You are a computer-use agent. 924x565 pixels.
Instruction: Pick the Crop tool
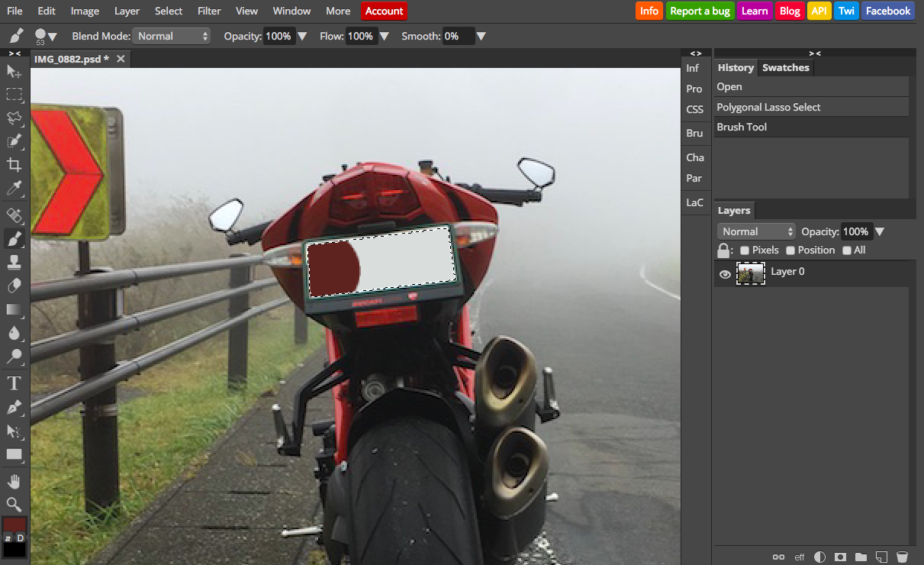tap(14, 164)
